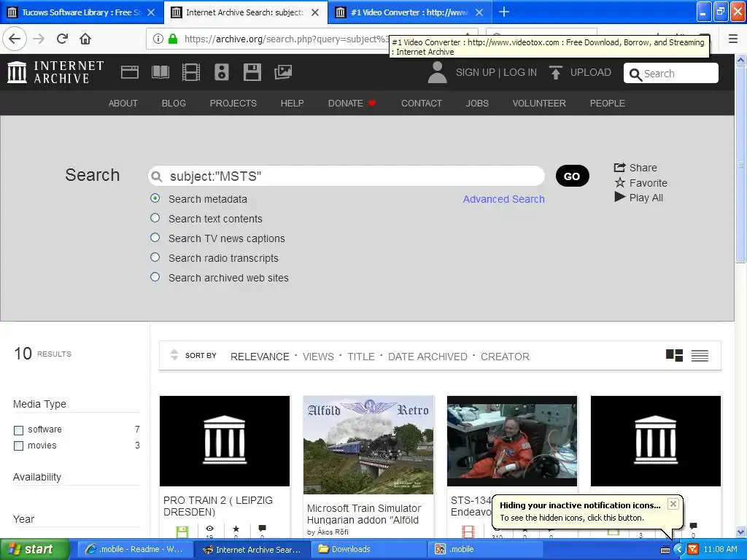The width and height of the screenshot is (747, 560).
Task: Click the SIGN UP link
Action: 475,72
